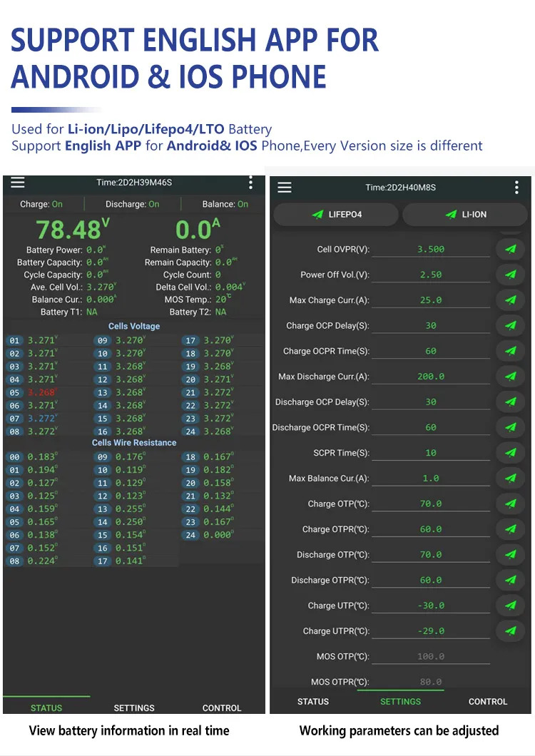This screenshot has height=756, width=535.
Task: Edit the Charge OTP(℃) value field
Action: 431,504
